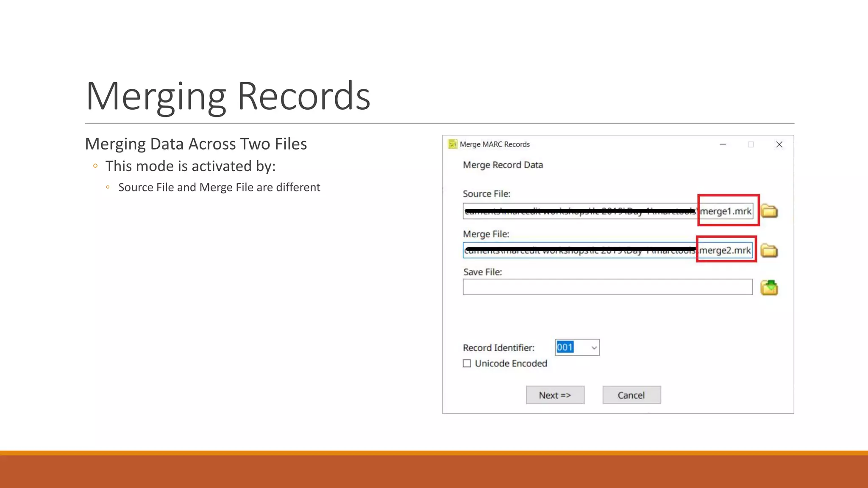The image size is (868, 488).
Task: Click the Save File label
Action: (482, 272)
